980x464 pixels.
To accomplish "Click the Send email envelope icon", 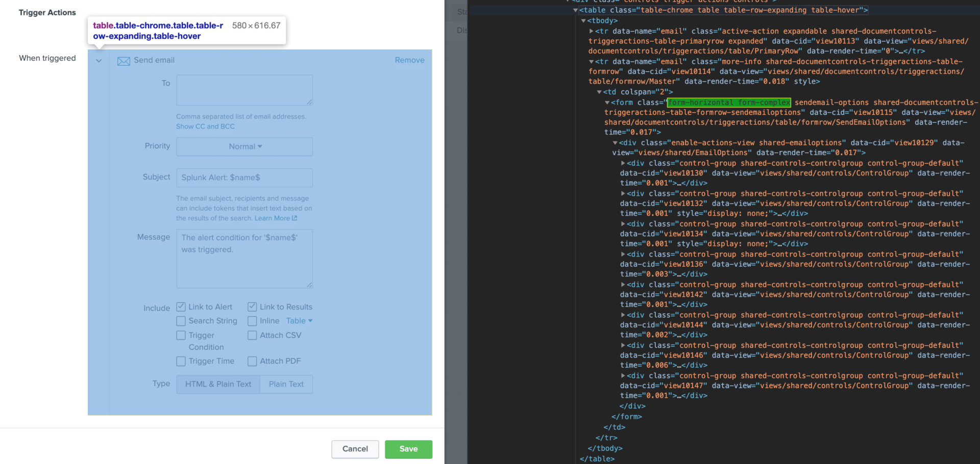I will point(124,61).
